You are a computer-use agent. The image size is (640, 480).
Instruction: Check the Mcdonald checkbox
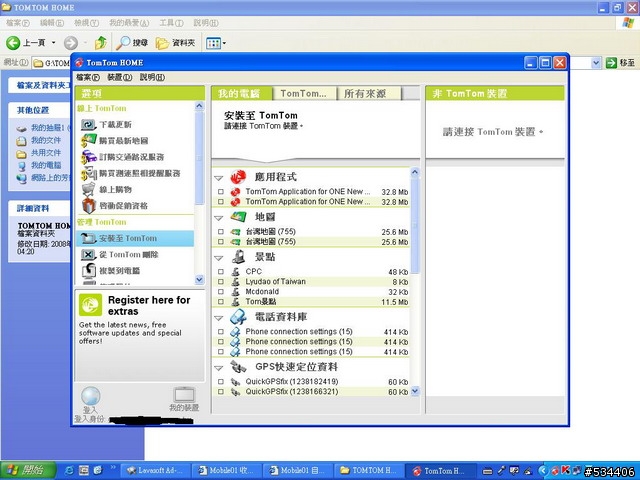[221, 292]
